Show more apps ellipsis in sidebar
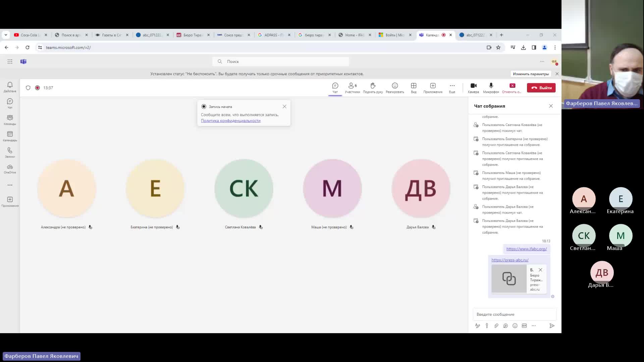The image size is (644, 362). click(10, 185)
